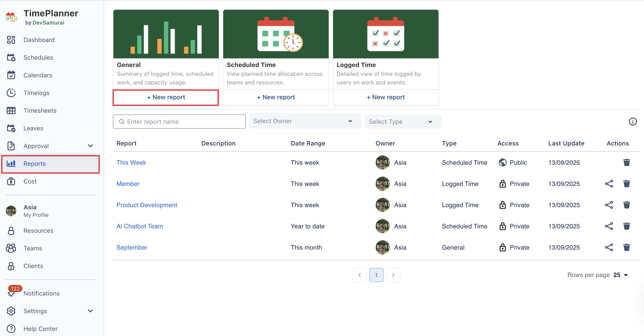Open the Product Development report link

pos(147,205)
